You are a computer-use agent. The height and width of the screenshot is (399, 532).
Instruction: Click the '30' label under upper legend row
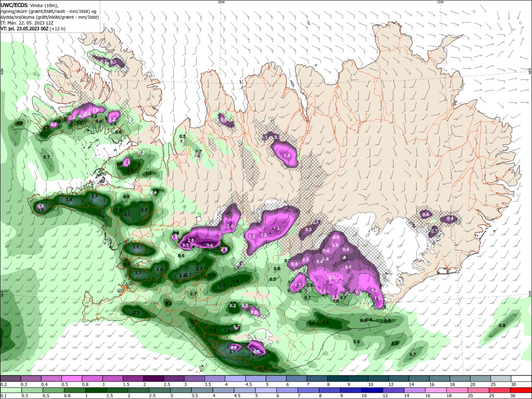(x=514, y=384)
